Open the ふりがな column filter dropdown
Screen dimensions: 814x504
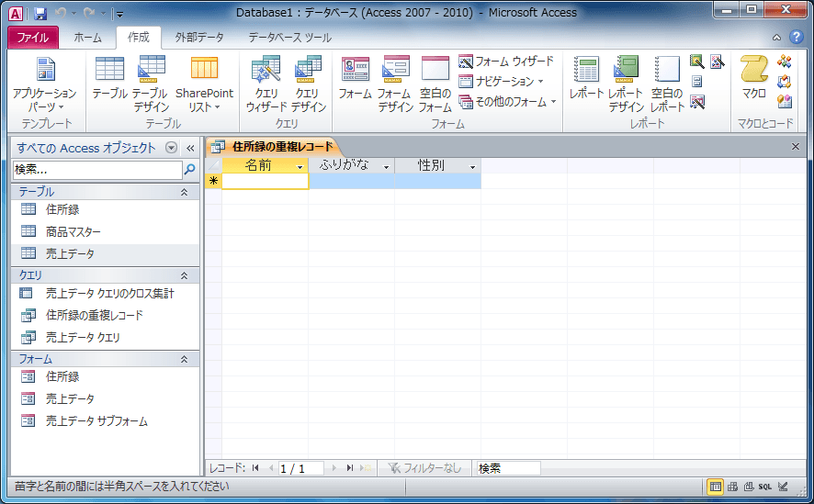[x=386, y=167]
